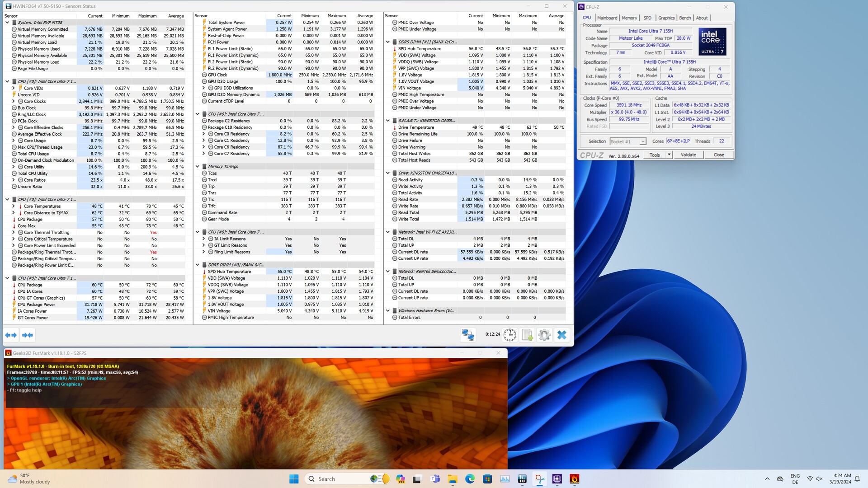Screen dimensions: 868x488
Task: Click HWiNFO collapse columns arrows icon
Action: coord(28,335)
